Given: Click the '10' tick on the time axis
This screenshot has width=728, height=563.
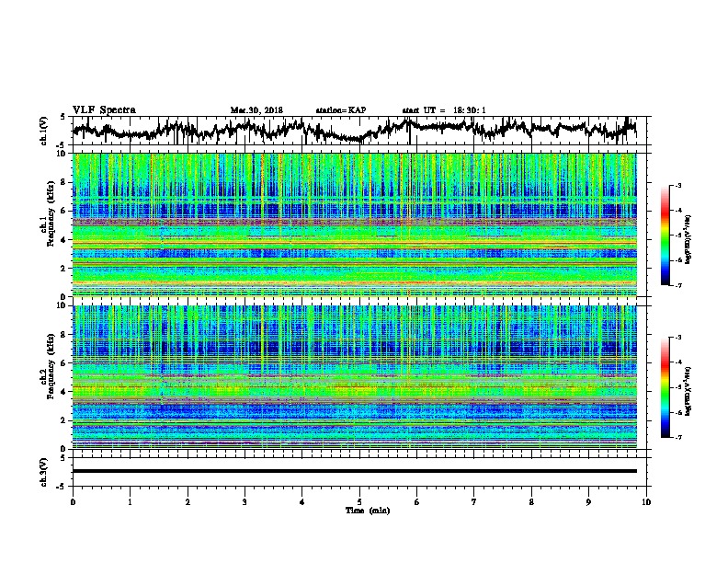Looking at the screenshot, I should pyautogui.click(x=646, y=502).
